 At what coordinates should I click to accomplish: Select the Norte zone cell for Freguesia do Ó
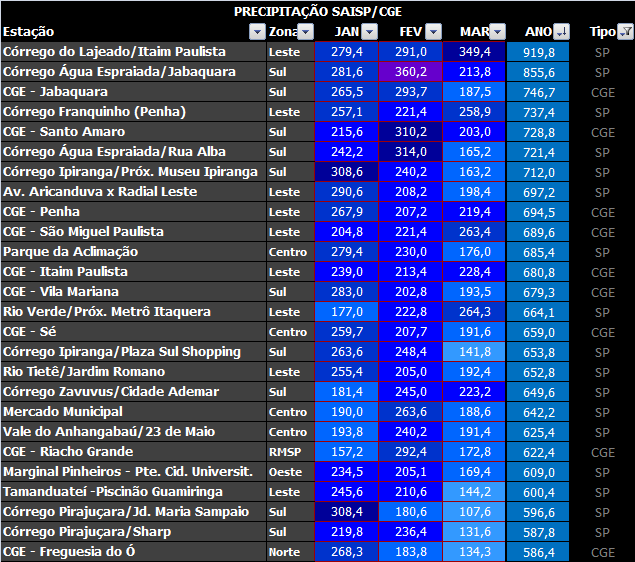click(x=286, y=552)
